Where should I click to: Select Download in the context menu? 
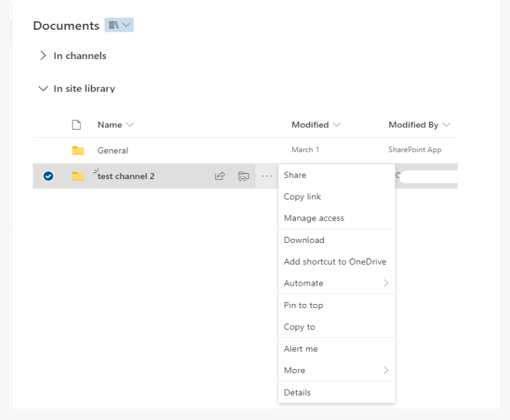(x=337, y=240)
